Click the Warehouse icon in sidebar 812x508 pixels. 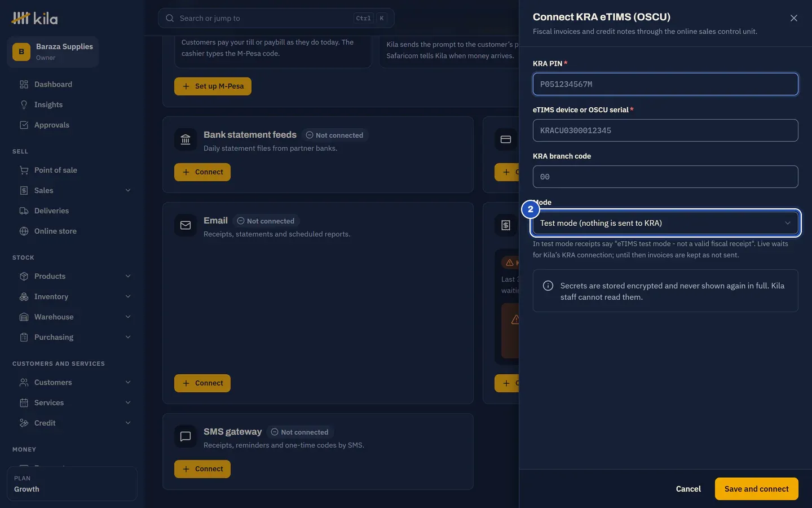(24, 317)
